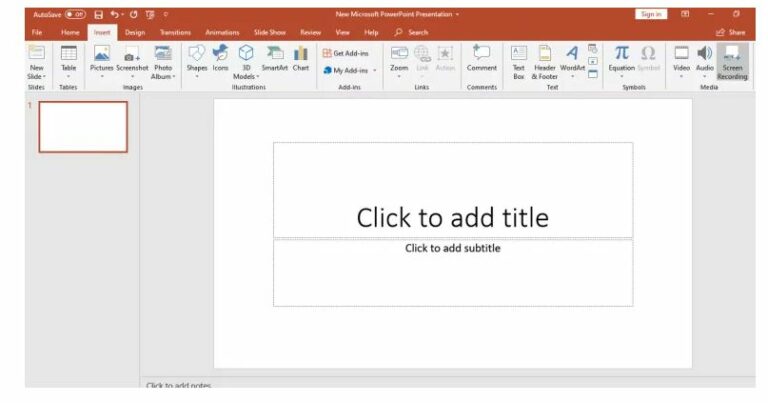
Task: Open the Equation tool
Action: coord(621,58)
